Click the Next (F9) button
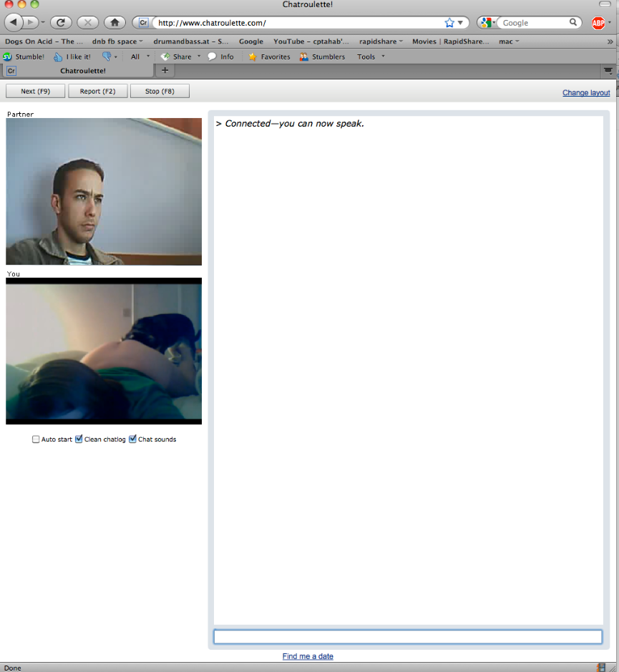This screenshot has height=672, width=619. 36,92
